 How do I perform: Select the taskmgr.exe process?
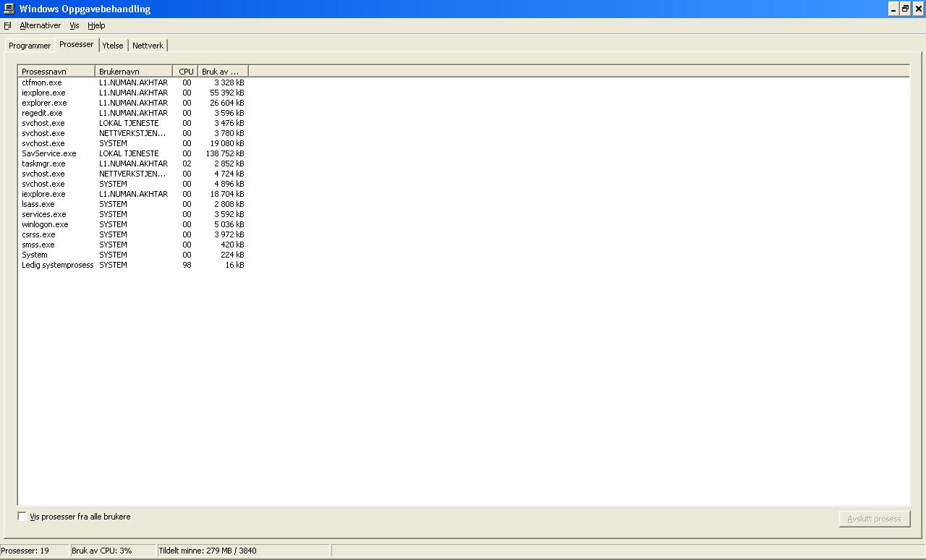133,164
